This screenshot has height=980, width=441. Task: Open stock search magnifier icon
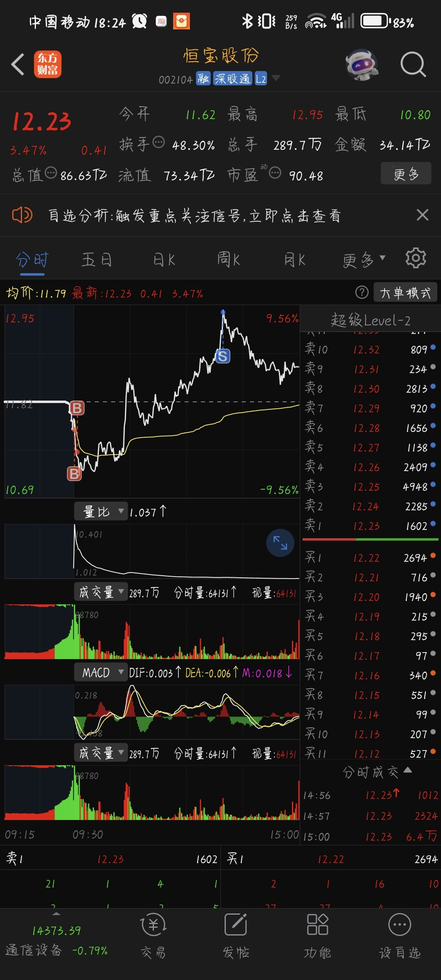click(x=413, y=65)
